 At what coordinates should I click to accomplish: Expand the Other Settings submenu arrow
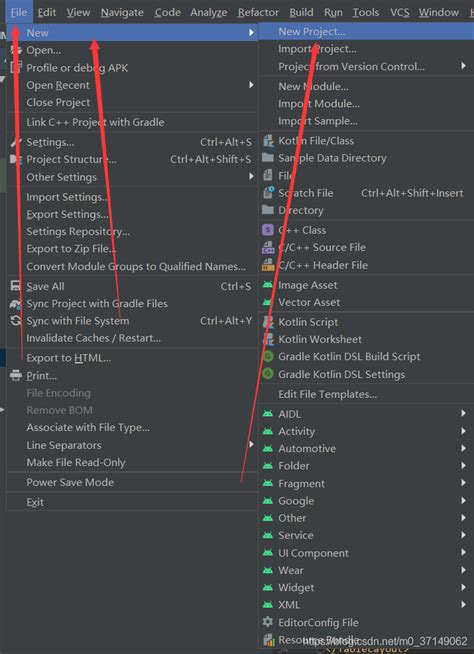click(251, 177)
